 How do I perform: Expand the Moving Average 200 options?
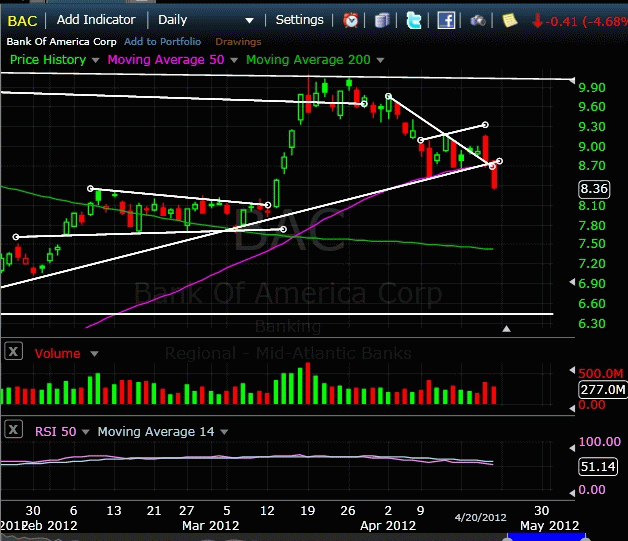[x=381, y=60]
